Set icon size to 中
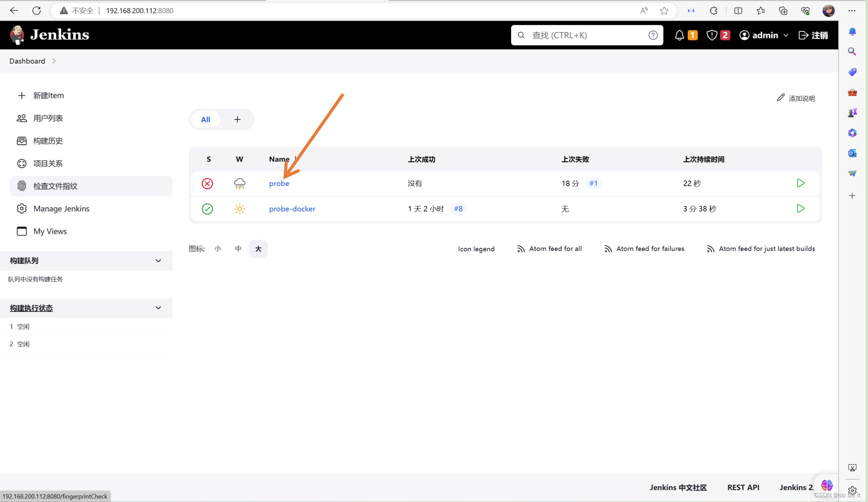The image size is (868, 502). 238,249
